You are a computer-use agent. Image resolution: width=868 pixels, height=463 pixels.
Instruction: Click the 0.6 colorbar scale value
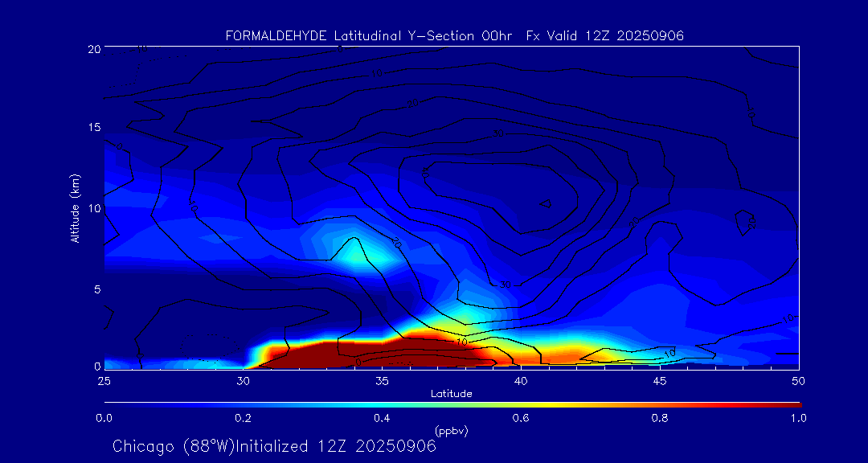point(521,418)
